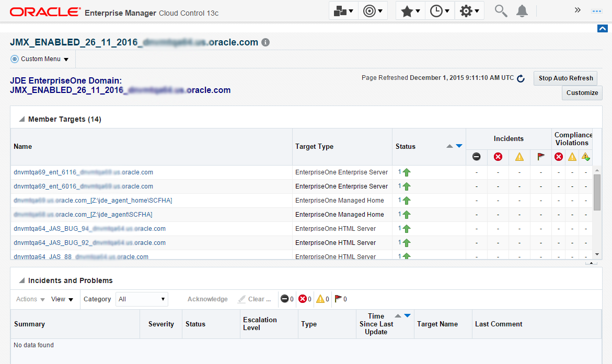Open the Setup gear menu
The image size is (612, 364).
tap(469, 11)
